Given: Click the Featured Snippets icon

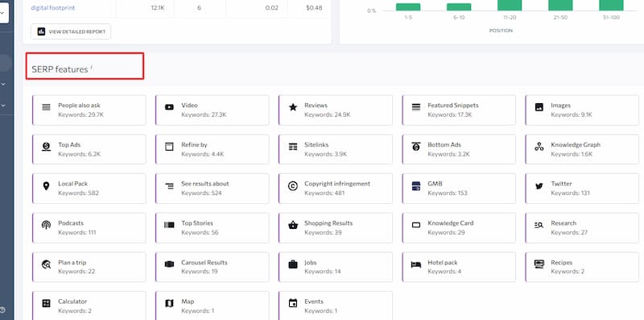Looking at the screenshot, I should [416, 107].
